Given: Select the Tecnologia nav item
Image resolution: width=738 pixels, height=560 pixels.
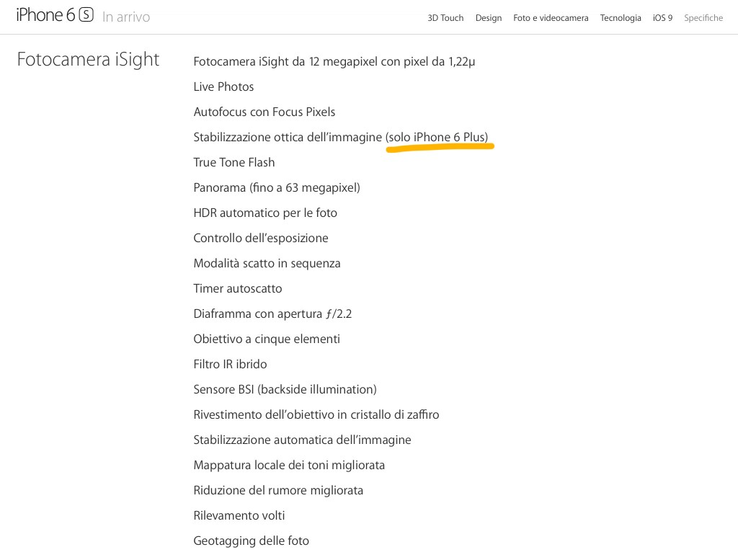Looking at the screenshot, I should [x=621, y=18].
